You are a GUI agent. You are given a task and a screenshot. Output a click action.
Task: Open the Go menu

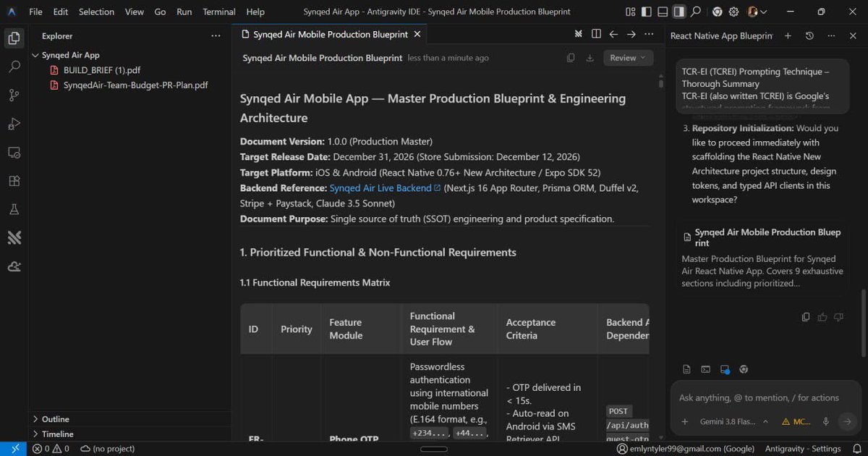pos(160,12)
